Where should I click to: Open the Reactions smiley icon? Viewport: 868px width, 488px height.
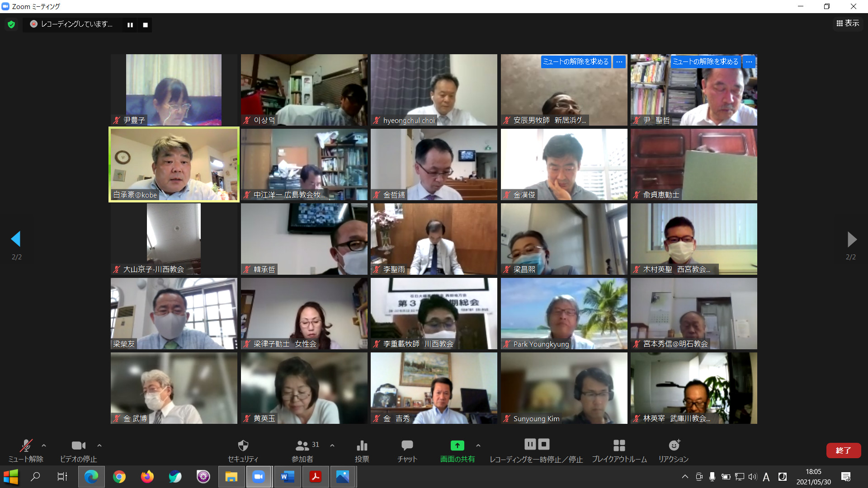click(x=674, y=446)
